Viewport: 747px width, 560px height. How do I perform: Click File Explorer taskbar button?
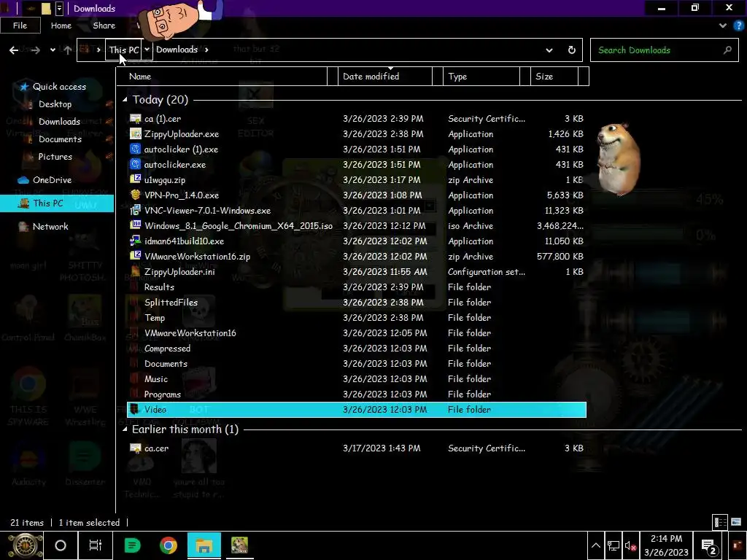204,545
